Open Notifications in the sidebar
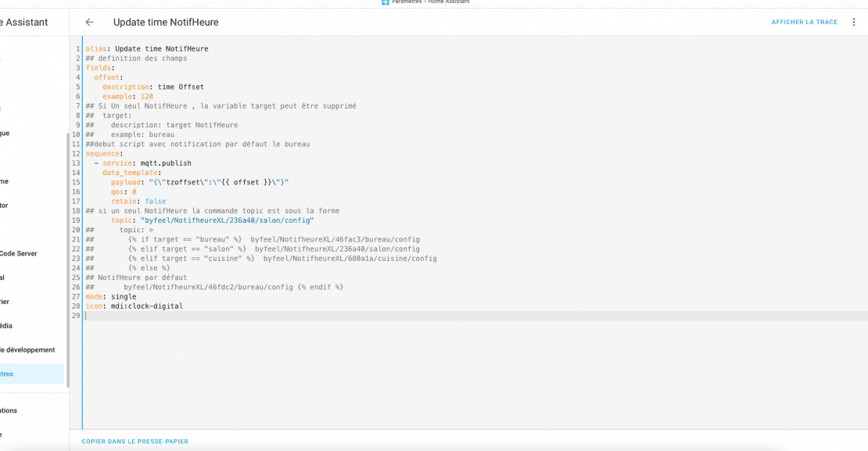The height and width of the screenshot is (451, 868). tap(9, 410)
